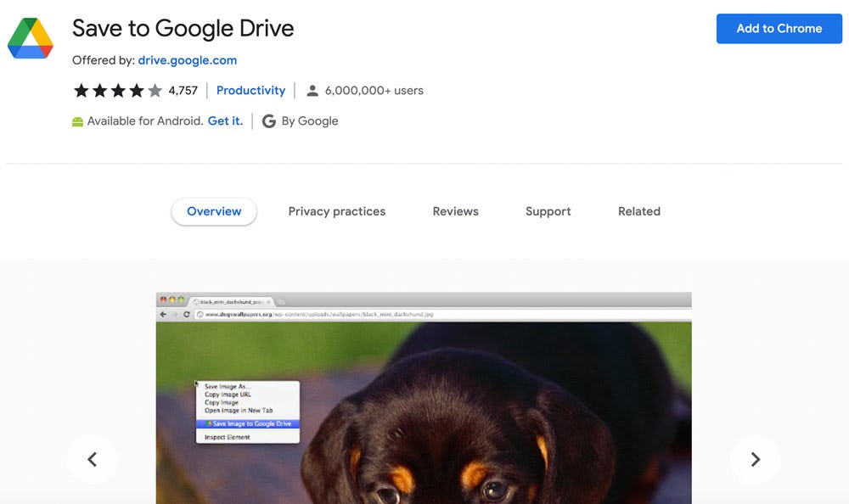Viewport: 849px width, 504px height.
Task: Click the extension title 'Save to Google Drive'
Action: [183, 28]
